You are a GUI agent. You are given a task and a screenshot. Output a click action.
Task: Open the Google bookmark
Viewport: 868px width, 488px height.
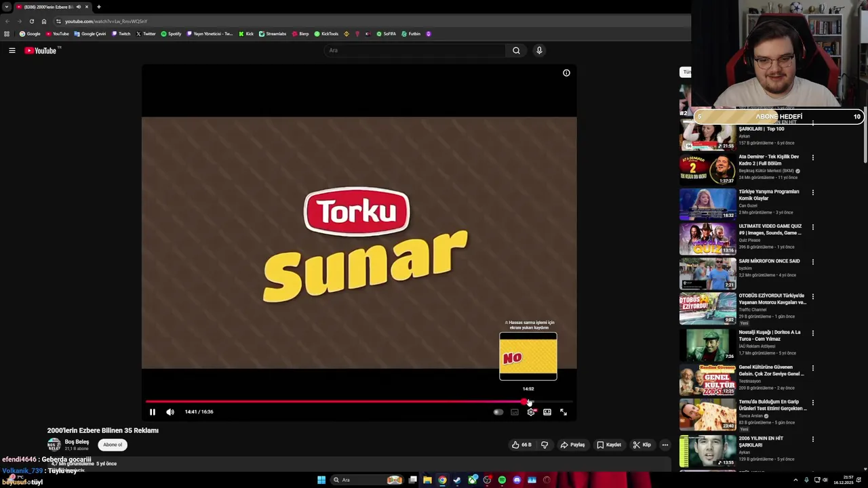click(30, 34)
